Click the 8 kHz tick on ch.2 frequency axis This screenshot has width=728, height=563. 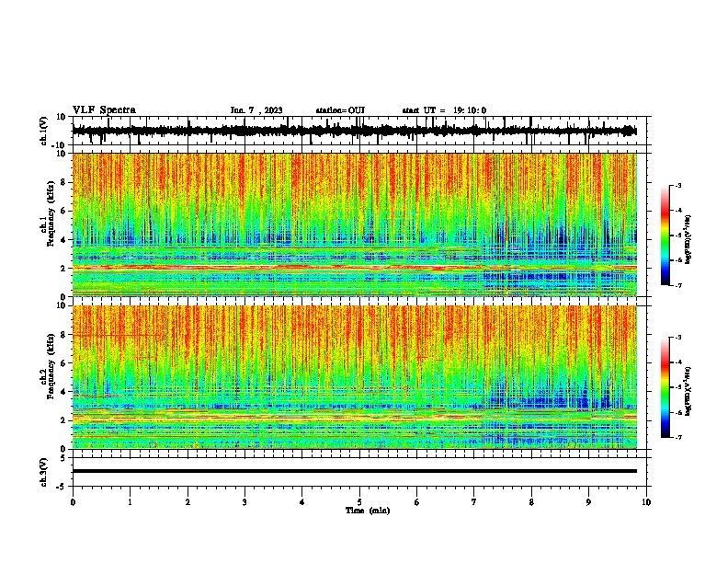(63, 335)
